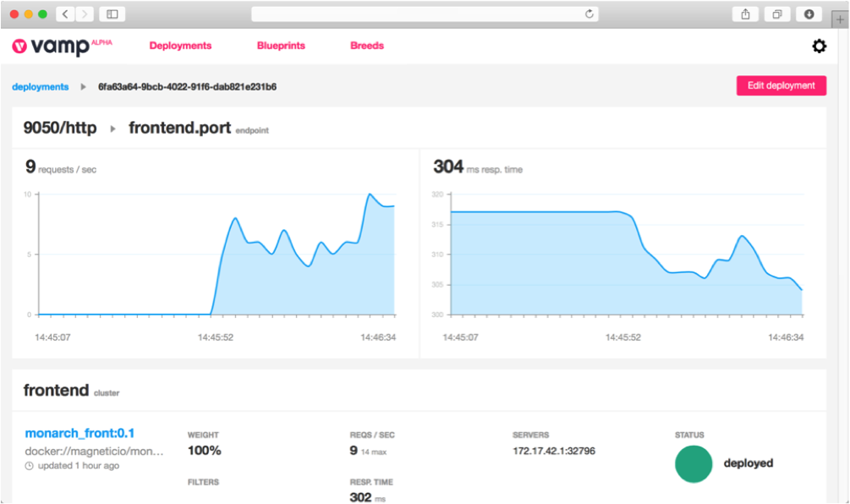Click the Vamp logo
Image resolution: width=850 pixels, height=504 pixels.
click(52, 47)
